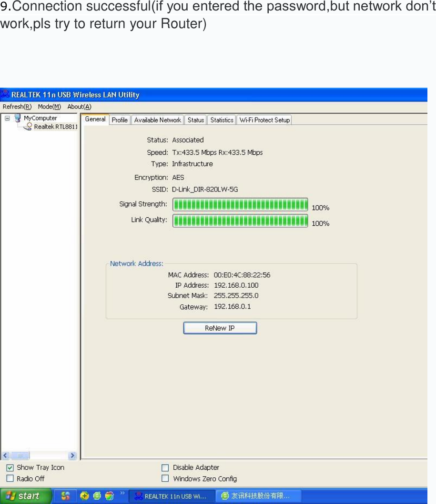
Task: Toggle the Show Tray Icon checkbox
Action: (10, 468)
